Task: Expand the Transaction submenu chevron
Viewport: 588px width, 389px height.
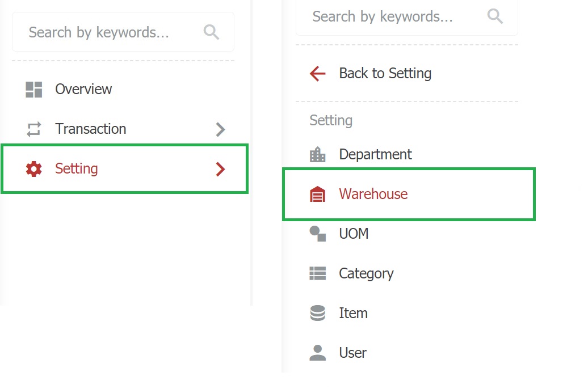Action: tap(221, 129)
